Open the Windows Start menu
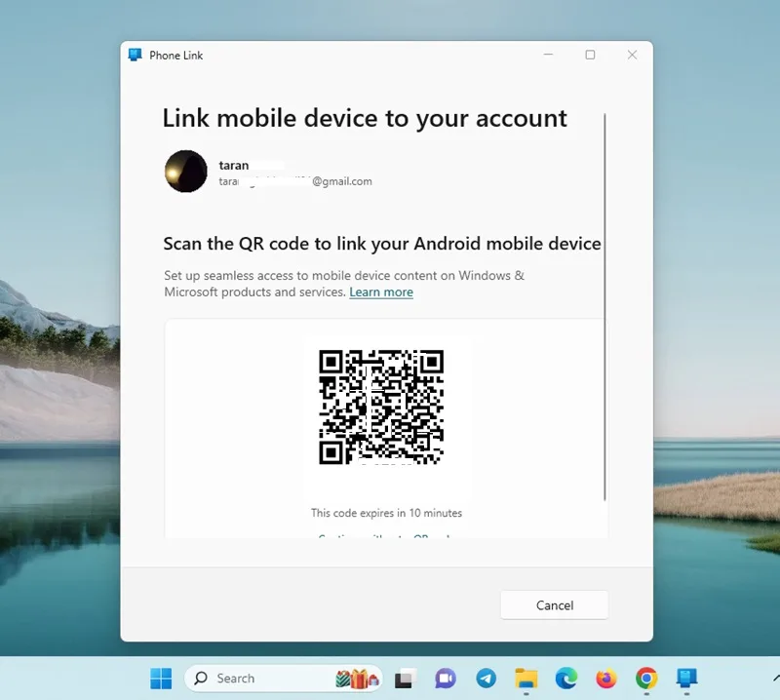This screenshot has width=780, height=700. [161, 679]
